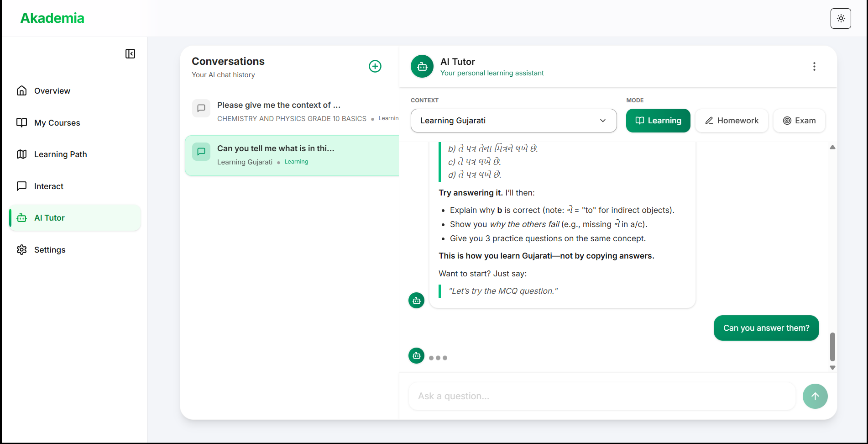Image resolution: width=868 pixels, height=444 pixels.
Task: Enable Exam mode
Action: point(799,121)
